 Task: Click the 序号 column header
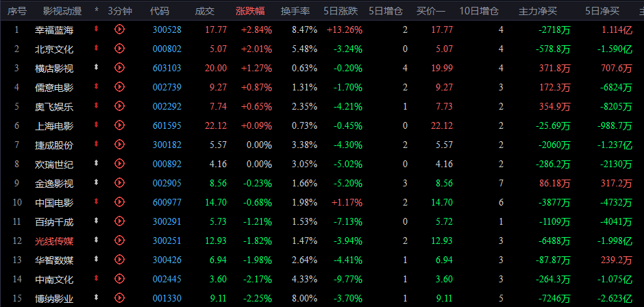click(17, 11)
